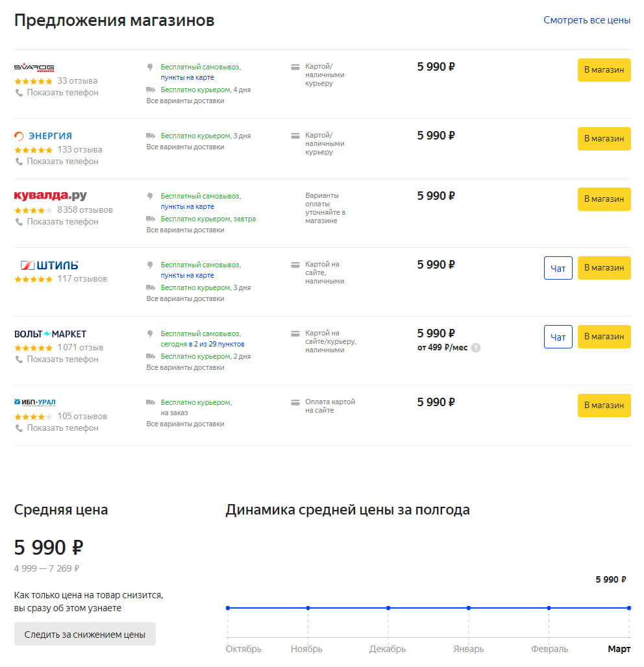Click the delivery truck icon in ЭНЕРГИЯ row

point(150,136)
